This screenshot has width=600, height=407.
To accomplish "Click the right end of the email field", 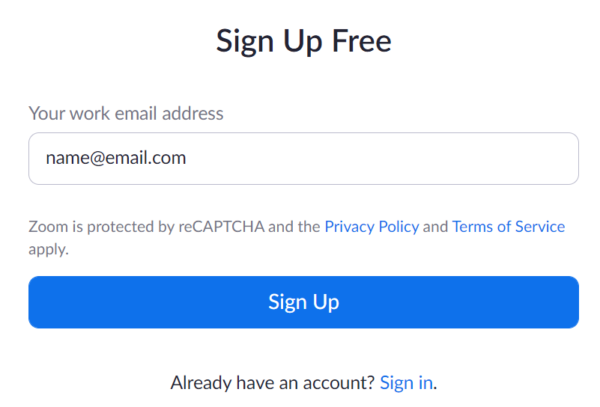I will pyautogui.click(x=560, y=158).
